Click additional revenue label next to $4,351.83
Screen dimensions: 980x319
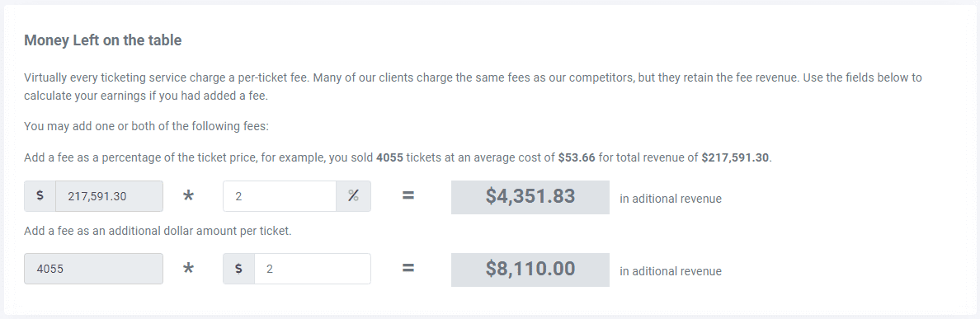[671, 199]
